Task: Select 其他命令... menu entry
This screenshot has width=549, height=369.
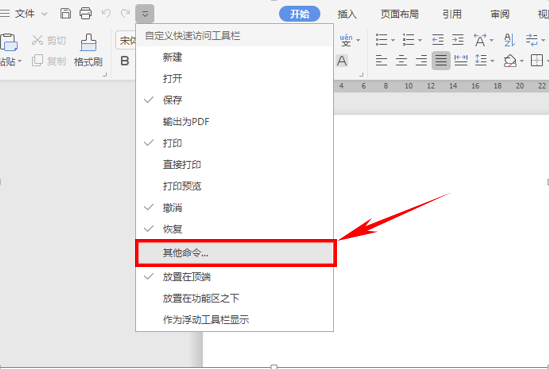Action: click(236, 253)
